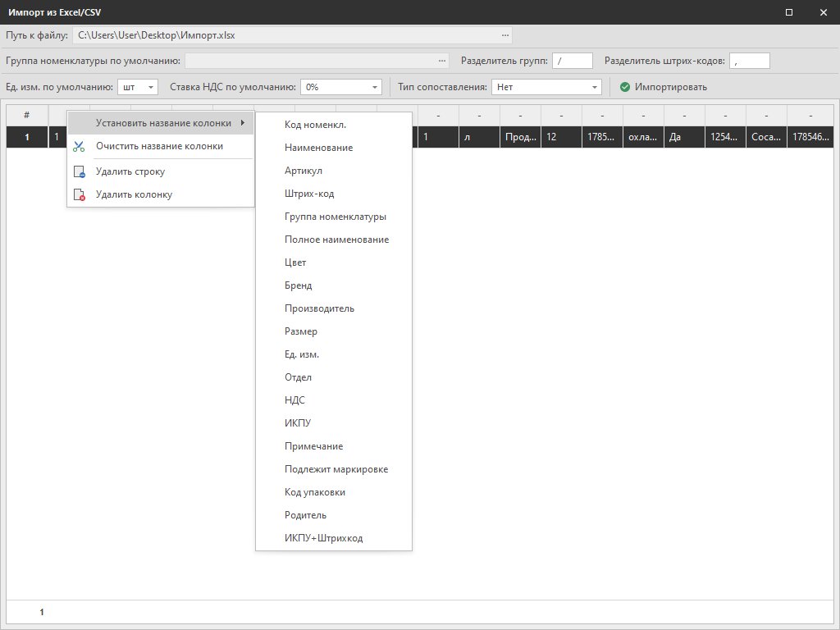Choose 'Наименование' from the column name submenu

click(318, 148)
